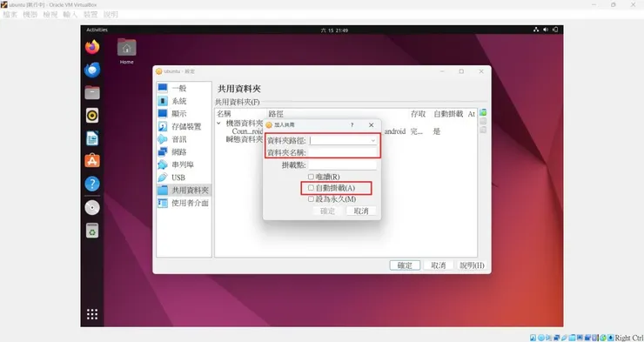Open the 說明 menu in VirtualBox menu bar

point(111,15)
